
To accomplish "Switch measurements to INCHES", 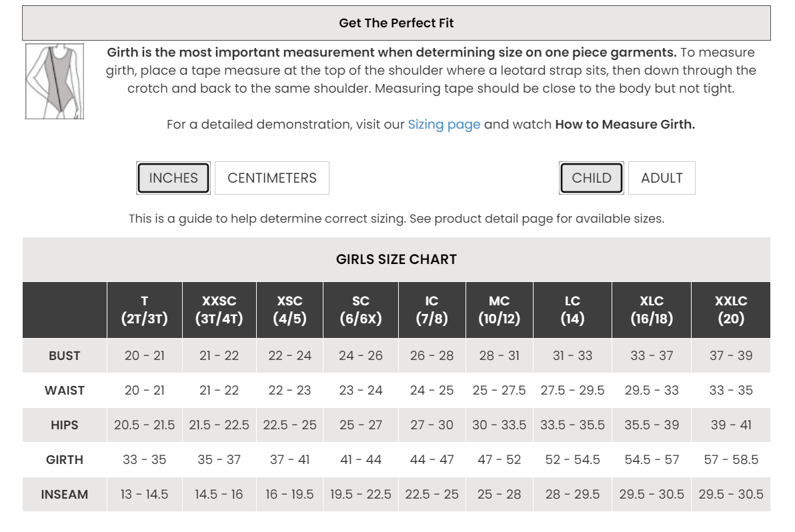I will coord(173,178).
